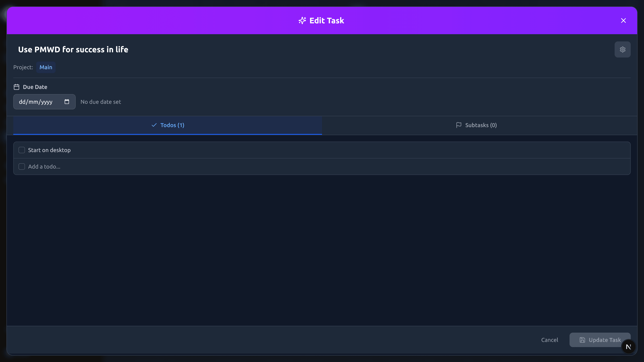Switch to the Subtasks (0) tab
This screenshot has height=362, width=644.
pos(477,125)
